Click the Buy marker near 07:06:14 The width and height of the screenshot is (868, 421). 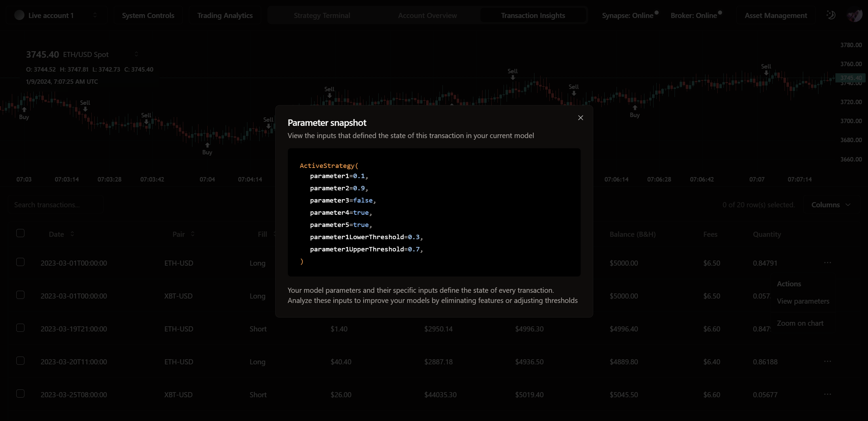pos(635,112)
